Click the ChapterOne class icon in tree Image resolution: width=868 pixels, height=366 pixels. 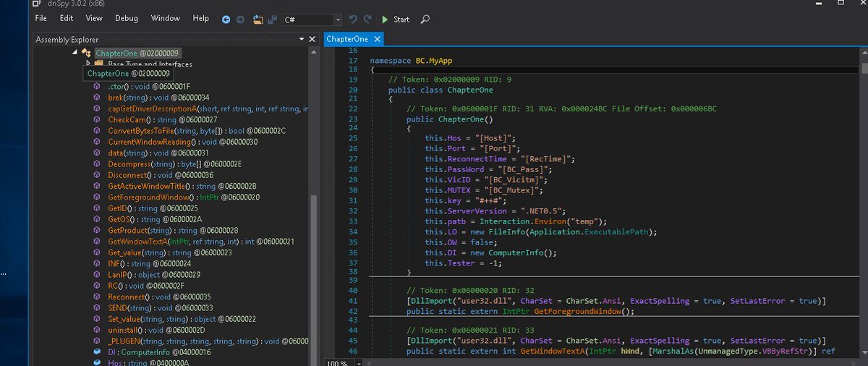pos(86,54)
